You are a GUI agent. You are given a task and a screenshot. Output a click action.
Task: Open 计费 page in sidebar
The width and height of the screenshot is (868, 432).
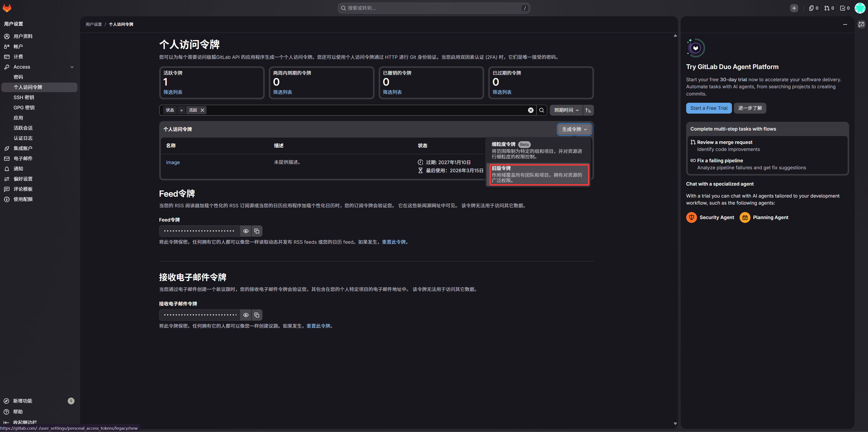tap(39, 57)
